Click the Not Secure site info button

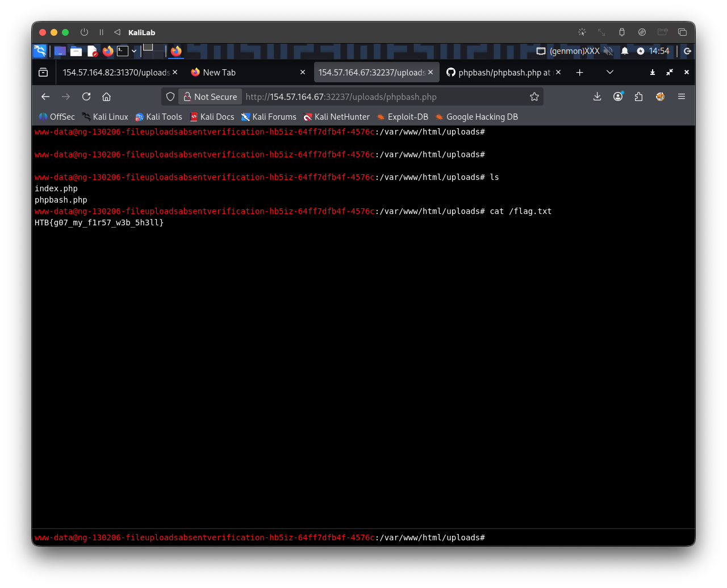pos(210,96)
